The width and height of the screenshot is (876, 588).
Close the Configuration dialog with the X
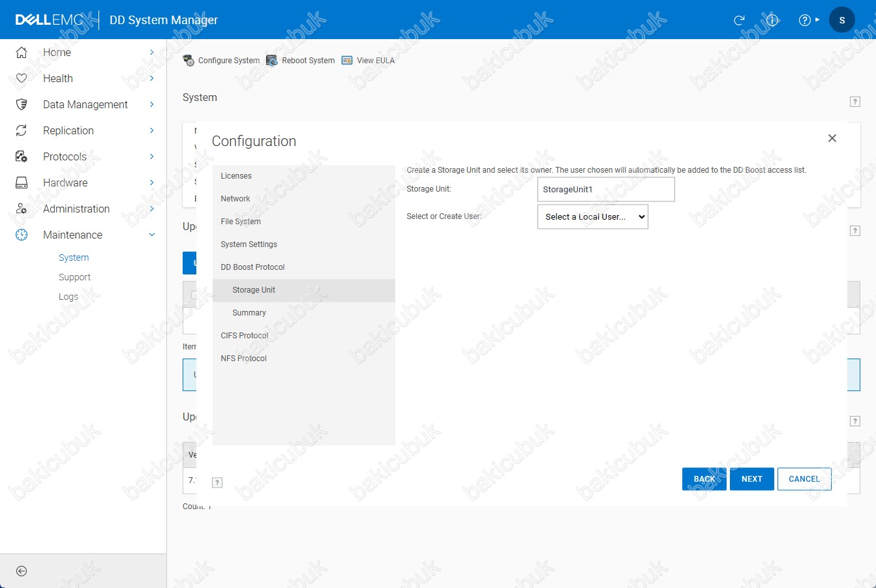tap(832, 138)
